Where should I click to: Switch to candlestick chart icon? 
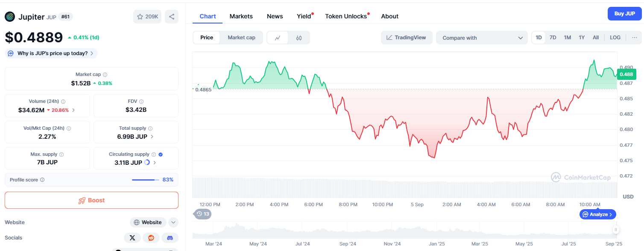[299, 38]
